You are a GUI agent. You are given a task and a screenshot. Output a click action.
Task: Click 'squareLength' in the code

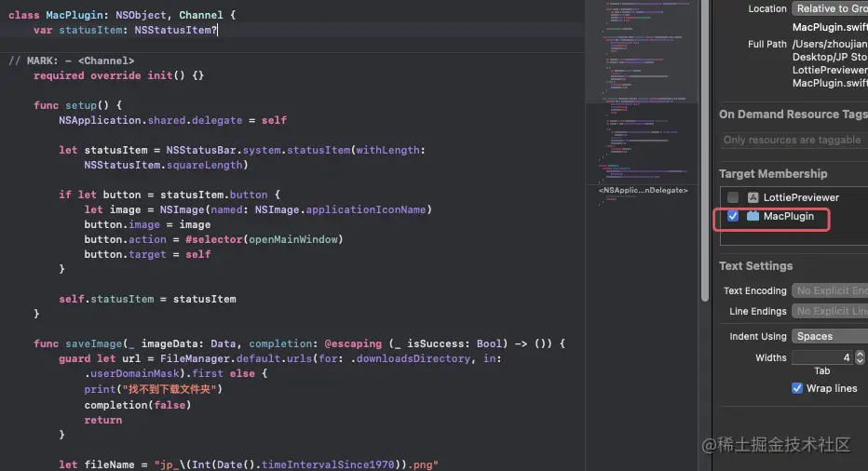(205, 165)
